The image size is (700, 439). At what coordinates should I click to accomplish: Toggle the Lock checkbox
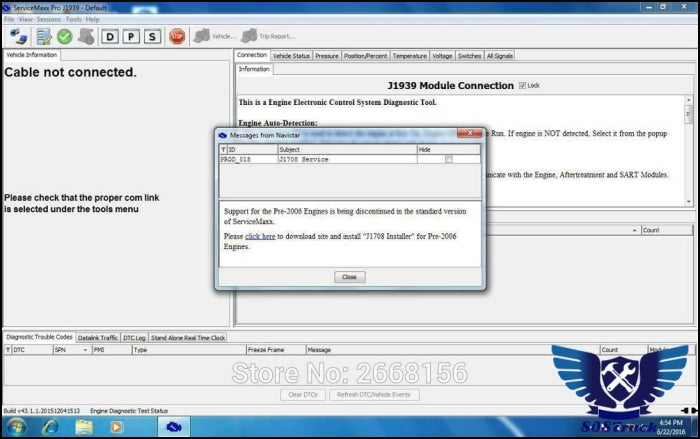coord(523,86)
